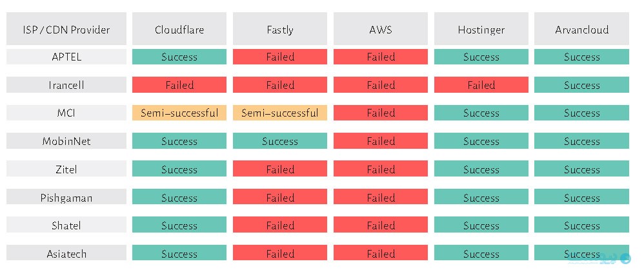Image resolution: width=644 pixels, height=277 pixels.
Task: Select the Cloudflare column header
Action: click(x=179, y=29)
